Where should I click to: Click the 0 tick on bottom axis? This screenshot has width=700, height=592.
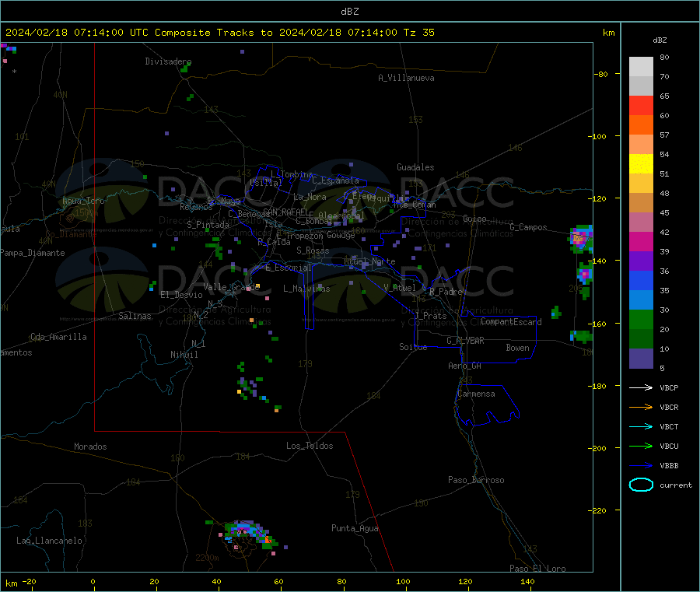tap(93, 581)
